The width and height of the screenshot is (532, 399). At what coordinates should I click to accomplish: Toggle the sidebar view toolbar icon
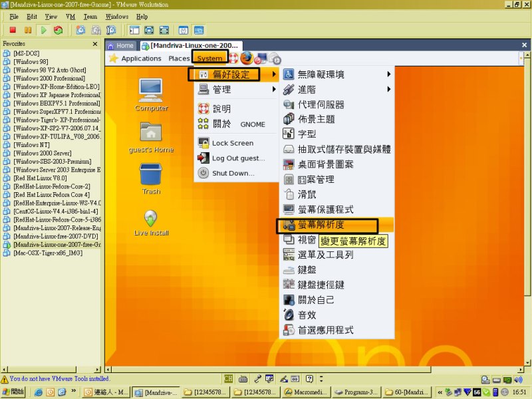(134, 30)
